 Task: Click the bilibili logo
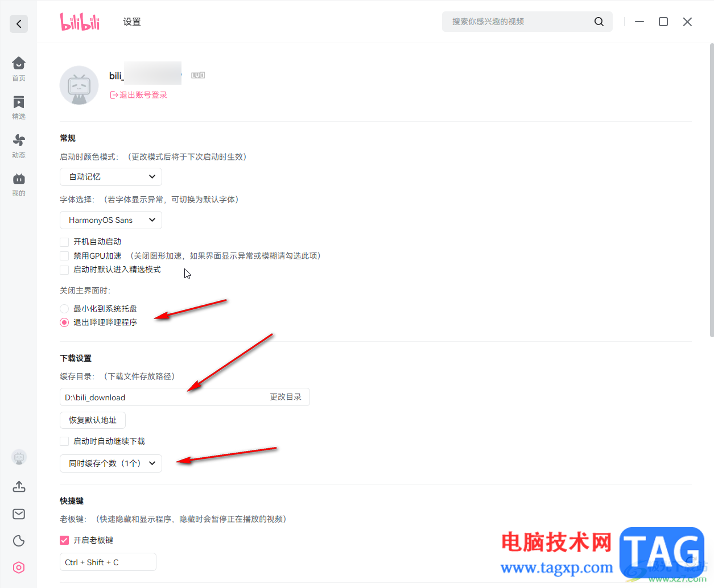click(x=80, y=22)
